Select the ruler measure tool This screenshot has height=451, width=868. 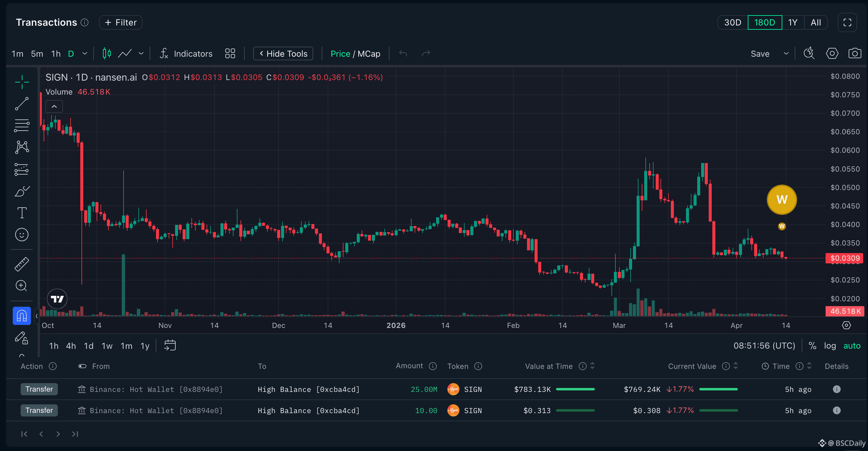click(22, 264)
